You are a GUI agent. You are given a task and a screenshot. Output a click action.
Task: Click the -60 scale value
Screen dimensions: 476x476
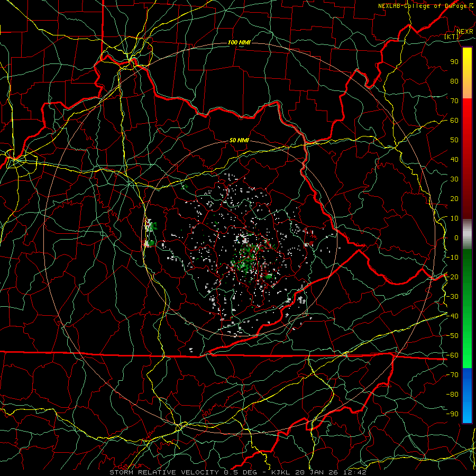point(452,355)
